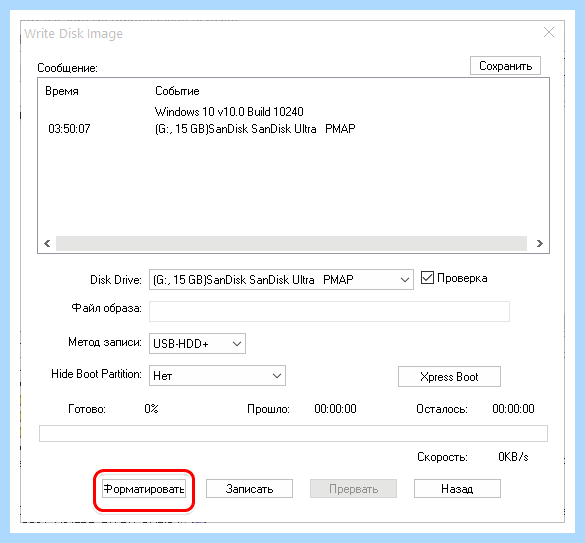585x543 pixels.
Task: Select the 03:50:07 log entry
Action: (69, 129)
